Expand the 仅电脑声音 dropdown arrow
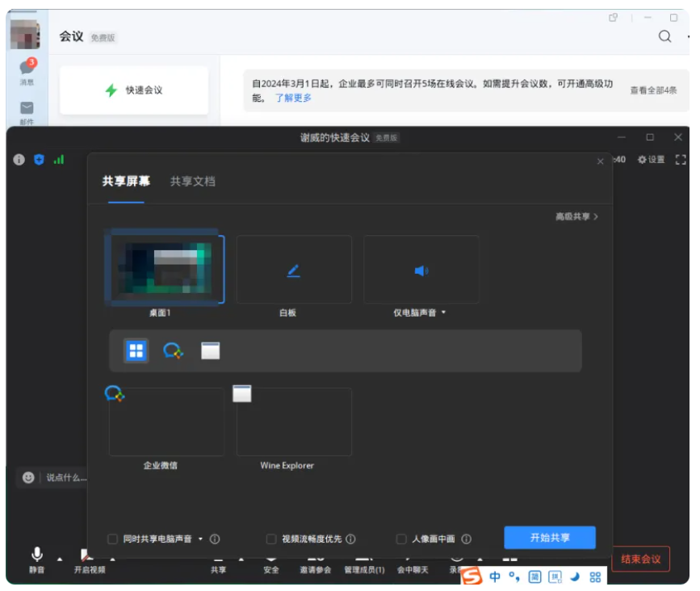 click(444, 312)
